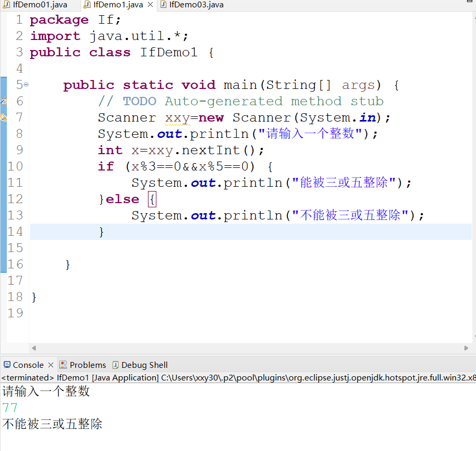Switch to the Problems view tab
The height and width of the screenshot is (451, 476).
[x=88, y=365]
